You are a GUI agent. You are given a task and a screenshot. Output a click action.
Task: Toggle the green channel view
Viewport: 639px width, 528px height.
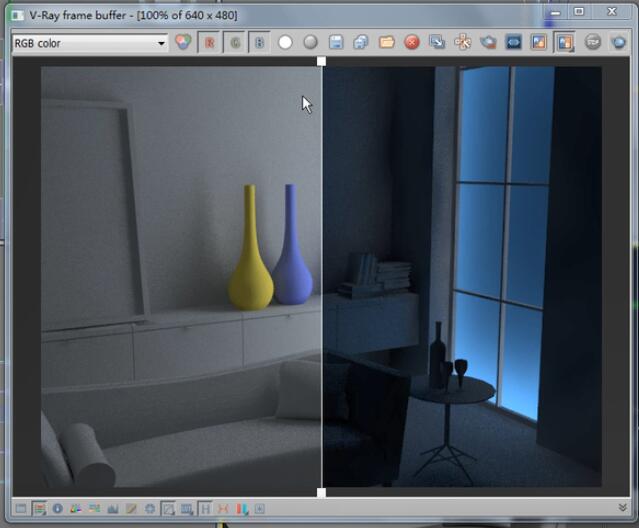(235, 43)
